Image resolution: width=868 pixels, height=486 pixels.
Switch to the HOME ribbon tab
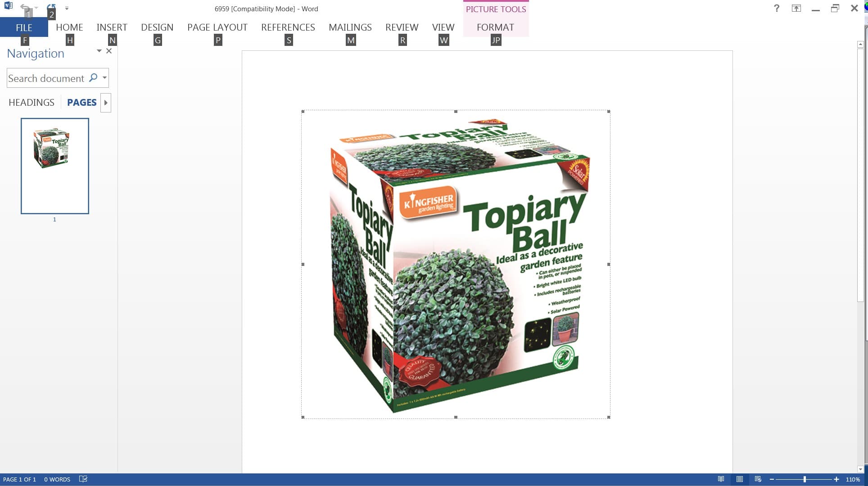tap(69, 27)
